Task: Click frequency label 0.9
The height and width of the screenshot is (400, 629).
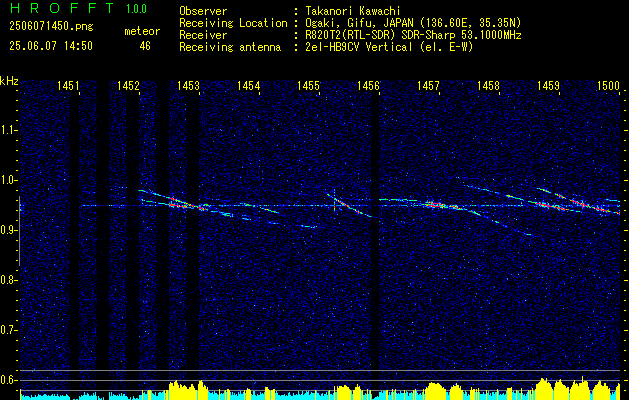Action: click(x=7, y=230)
